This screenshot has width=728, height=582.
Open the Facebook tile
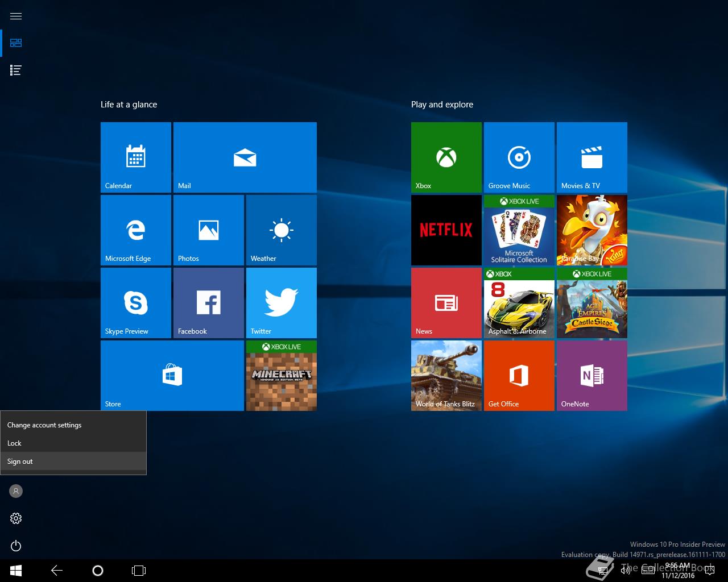(x=209, y=303)
